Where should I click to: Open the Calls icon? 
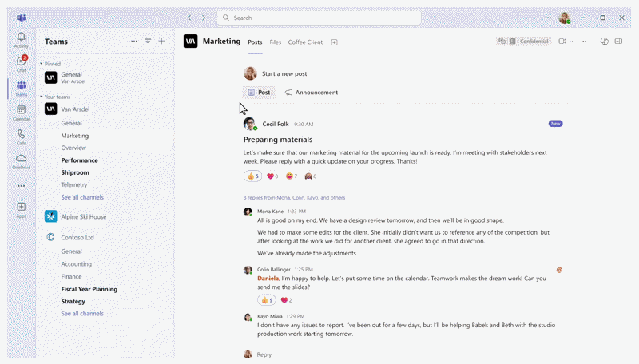(22, 137)
